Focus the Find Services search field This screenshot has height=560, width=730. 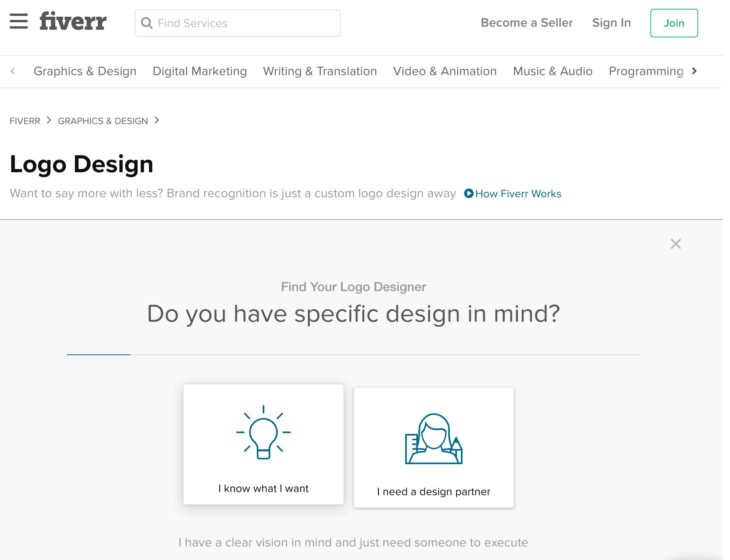point(238,23)
